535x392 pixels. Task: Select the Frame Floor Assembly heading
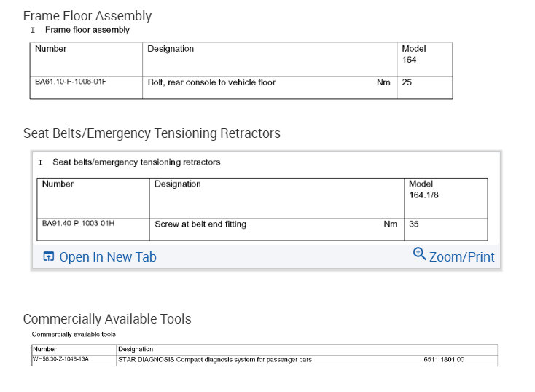pyautogui.click(x=87, y=15)
